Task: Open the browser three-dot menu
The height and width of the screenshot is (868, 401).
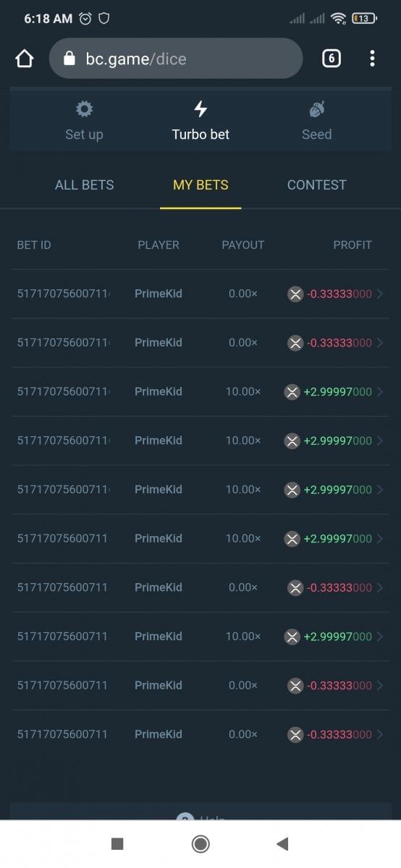Action: coord(372,59)
